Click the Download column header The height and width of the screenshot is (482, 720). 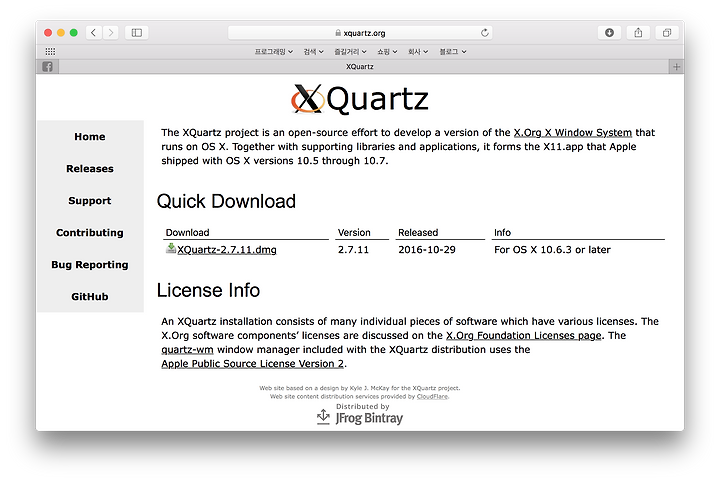(x=187, y=233)
